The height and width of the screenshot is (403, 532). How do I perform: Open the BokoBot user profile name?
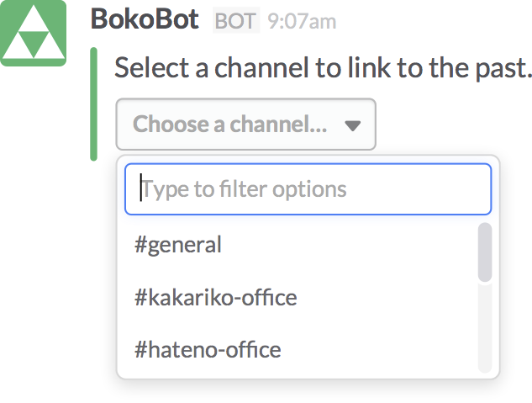click(145, 20)
